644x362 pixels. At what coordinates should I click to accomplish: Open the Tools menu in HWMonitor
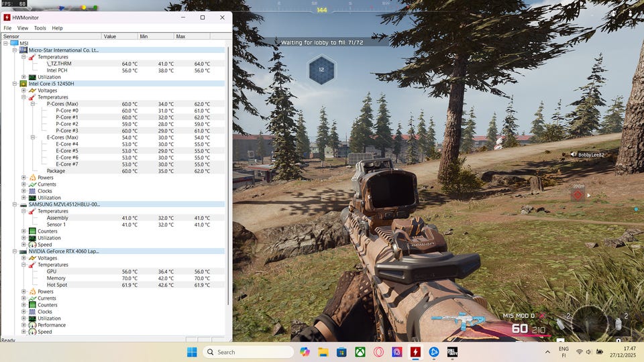[x=40, y=28]
